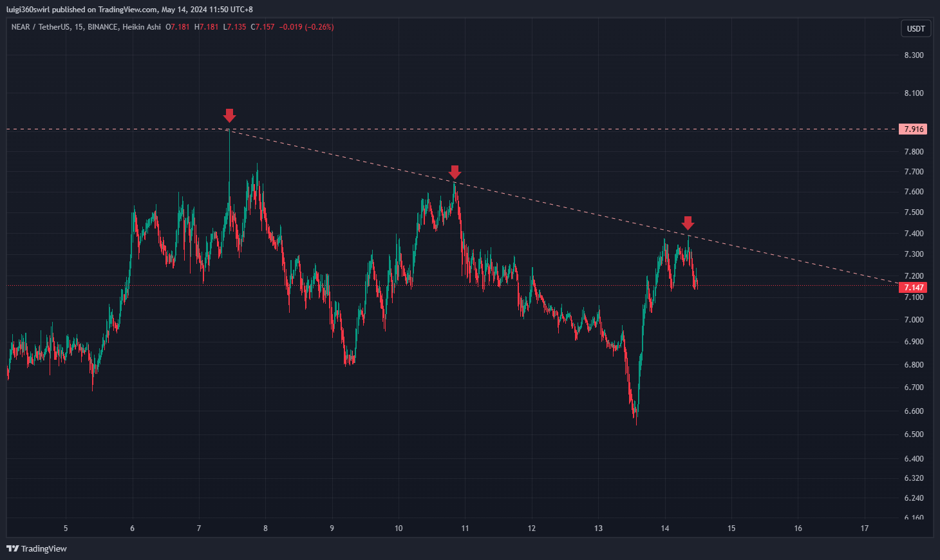Click the 7.400 price axis label
Screen dimensions: 940x560
coord(914,234)
